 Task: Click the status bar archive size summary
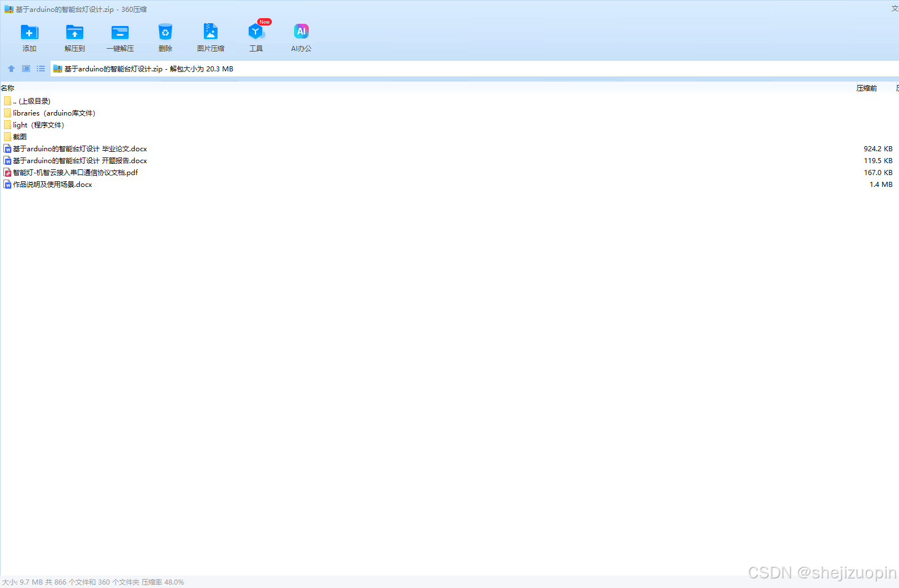click(93, 582)
